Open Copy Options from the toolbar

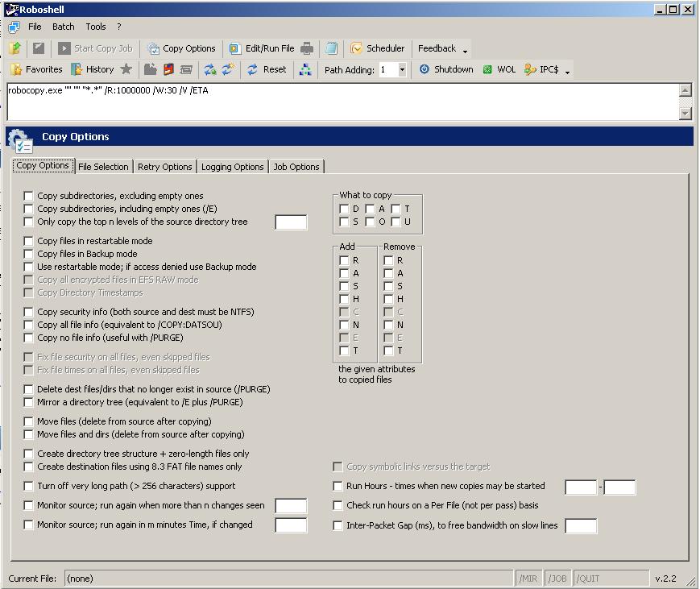coord(182,48)
